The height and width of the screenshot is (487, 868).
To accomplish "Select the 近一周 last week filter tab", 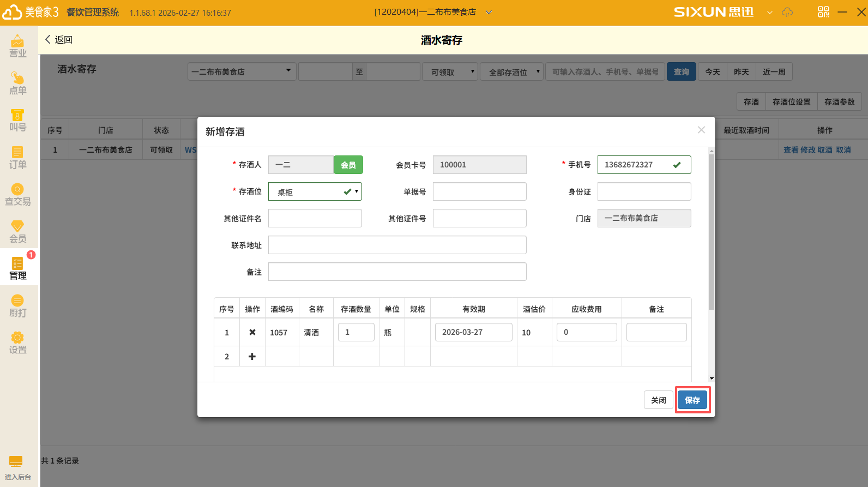I will 774,72.
